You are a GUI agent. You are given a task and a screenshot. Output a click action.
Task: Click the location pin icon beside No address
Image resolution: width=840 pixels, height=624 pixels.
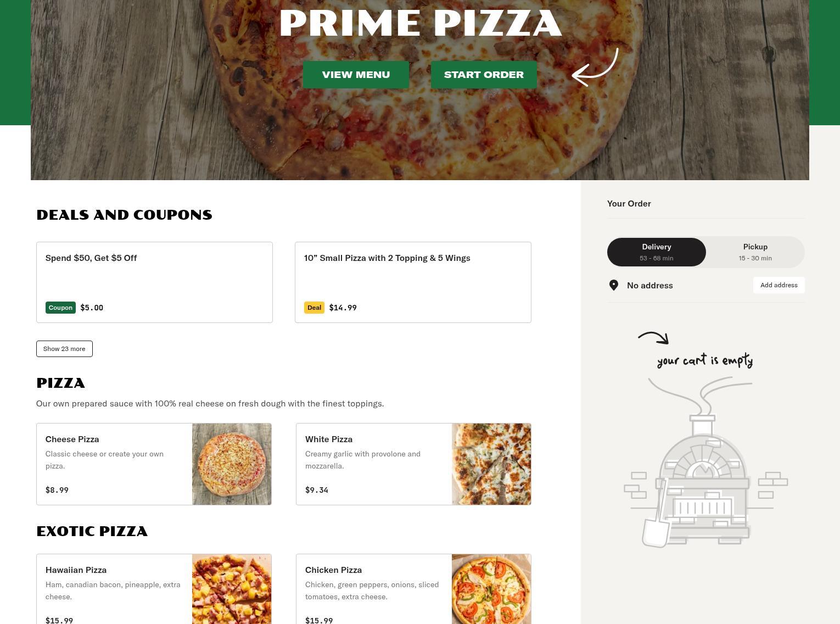614,285
